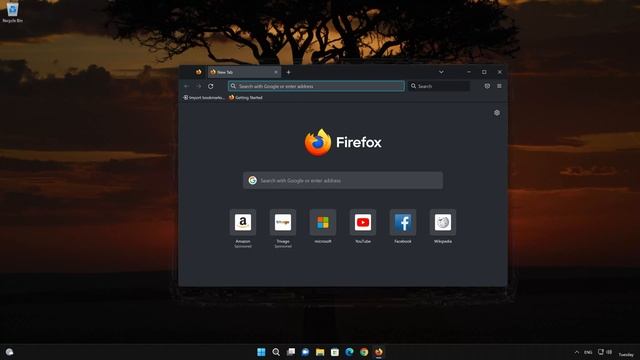
Task: Open taskbar Search magnifier
Action: click(276, 352)
